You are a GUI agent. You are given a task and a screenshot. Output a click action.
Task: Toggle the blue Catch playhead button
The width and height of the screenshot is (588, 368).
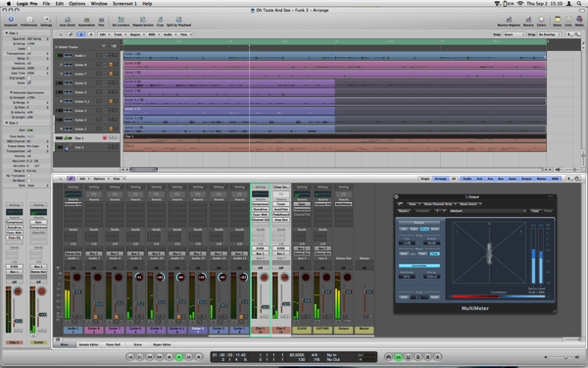(80, 34)
